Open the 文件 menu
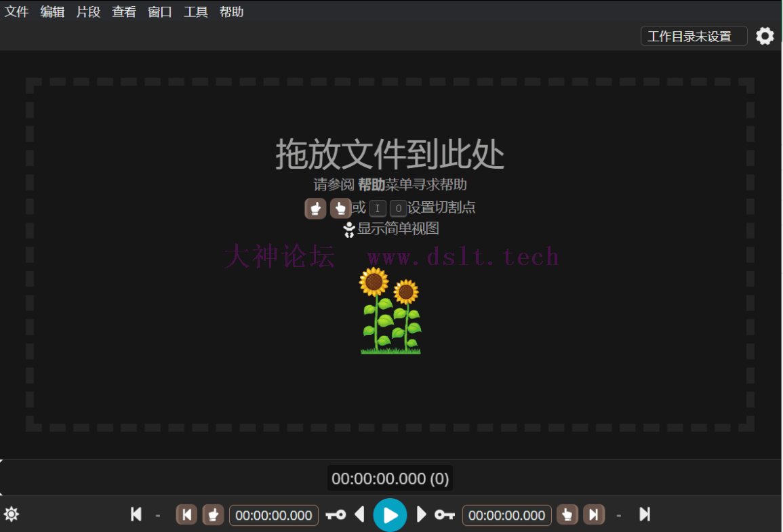 (x=16, y=12)
